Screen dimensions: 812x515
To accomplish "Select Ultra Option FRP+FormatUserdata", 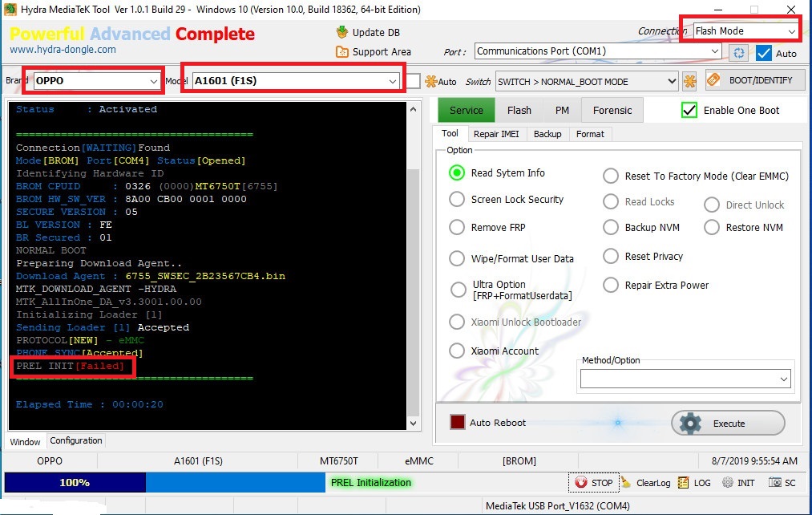I will coord(459,290).
